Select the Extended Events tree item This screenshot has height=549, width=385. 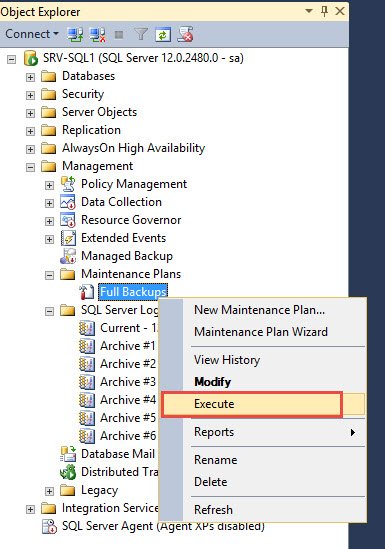(124, 238)
